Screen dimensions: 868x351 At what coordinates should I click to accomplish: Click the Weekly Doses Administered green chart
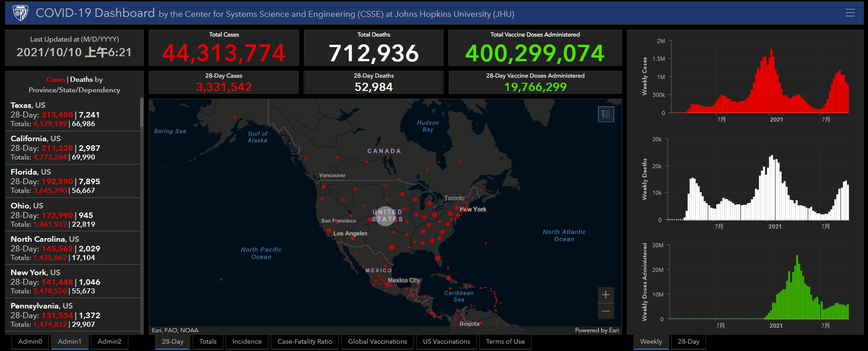(x=759, y=282)
